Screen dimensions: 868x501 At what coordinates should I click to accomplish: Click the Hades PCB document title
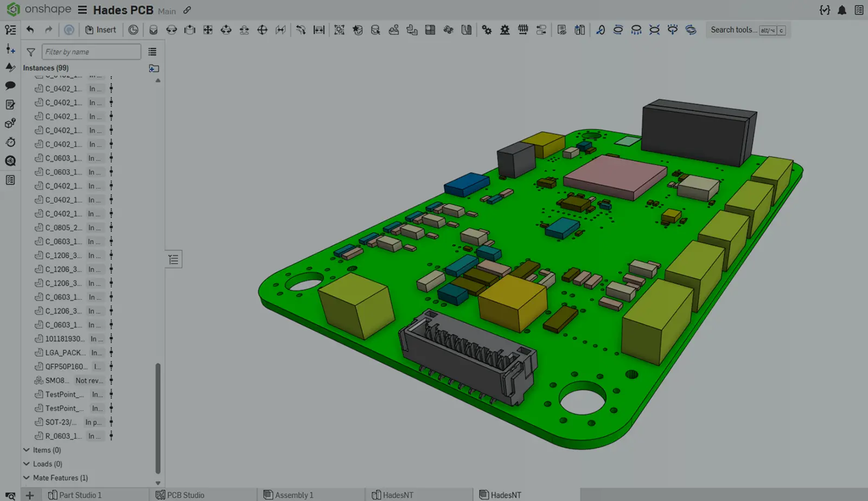coord(123,10)
